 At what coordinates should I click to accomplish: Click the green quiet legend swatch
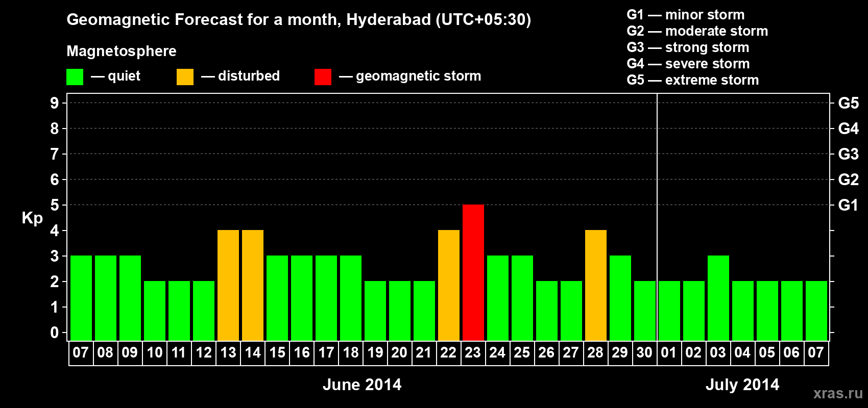pyautogui.click(x=75, y=77)
